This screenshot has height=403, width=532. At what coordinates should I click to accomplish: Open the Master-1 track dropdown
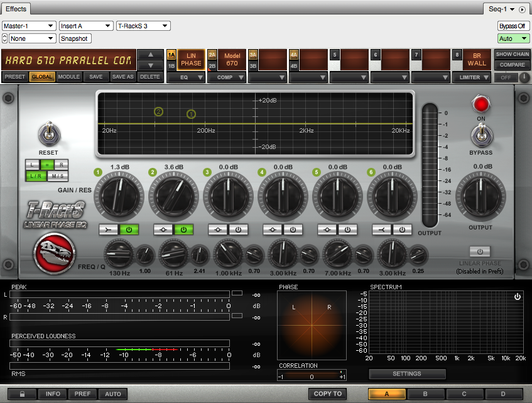tap(29, 26)
